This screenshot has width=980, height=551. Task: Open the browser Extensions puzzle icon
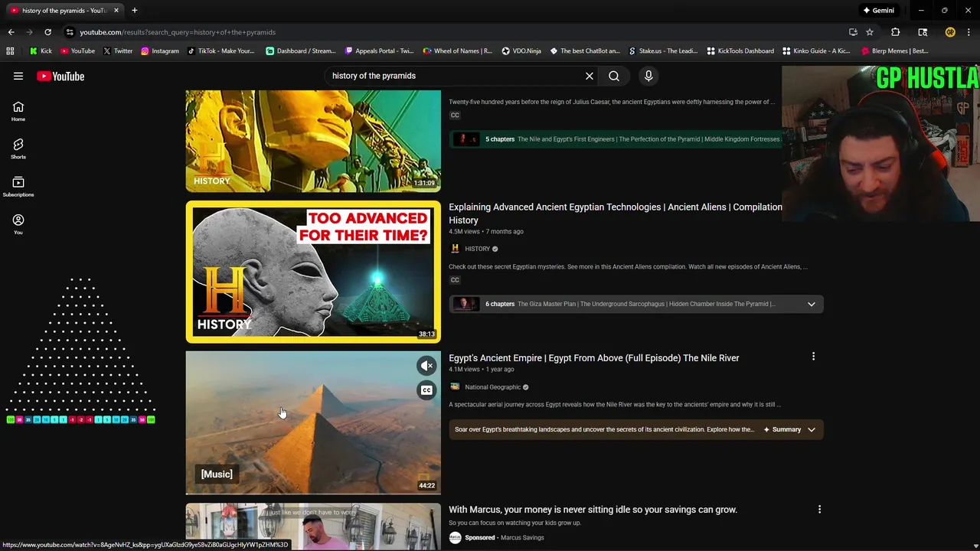(x=895, y=32)
